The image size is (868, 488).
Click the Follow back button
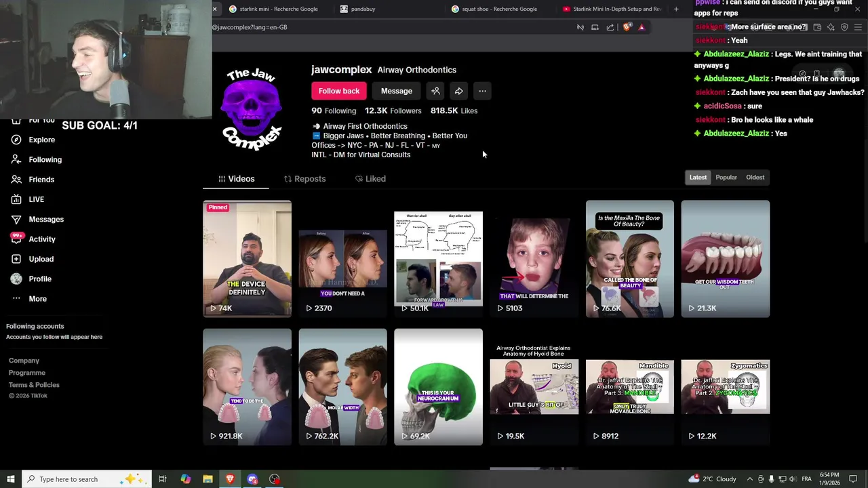(x=339, y=91)
